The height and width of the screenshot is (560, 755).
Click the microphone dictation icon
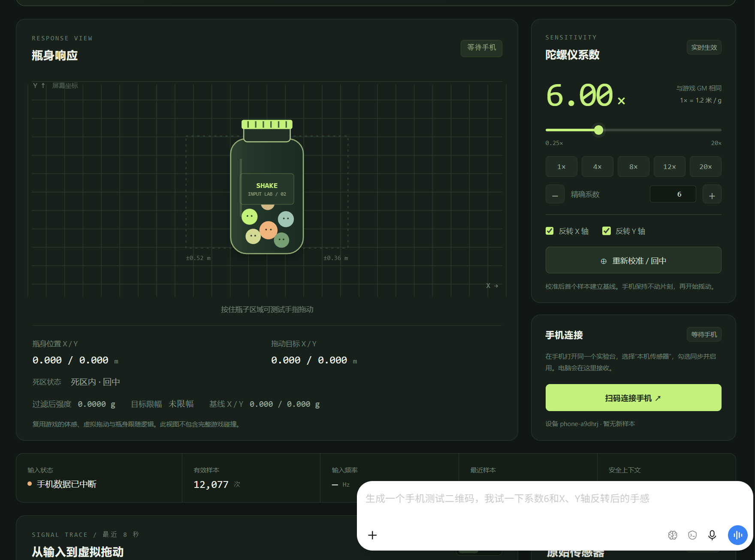[712, 535]
